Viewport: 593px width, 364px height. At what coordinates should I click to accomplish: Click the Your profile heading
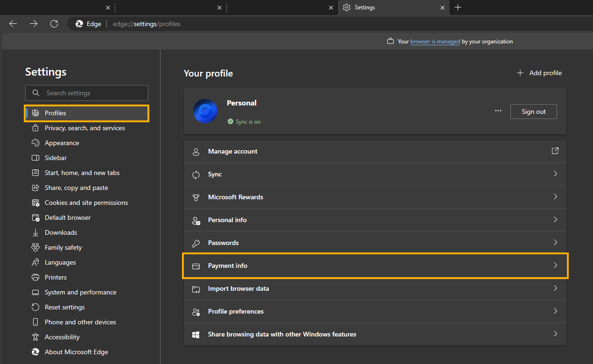point(208,73)
